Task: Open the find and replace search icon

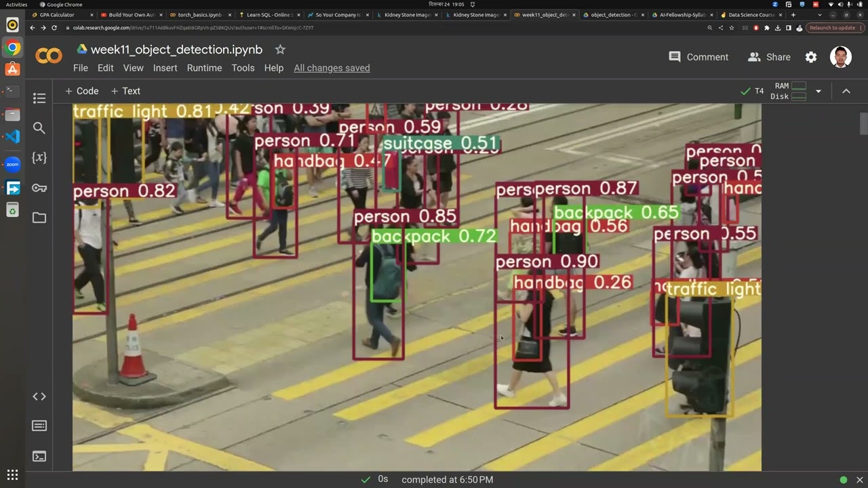Action: 39,128
